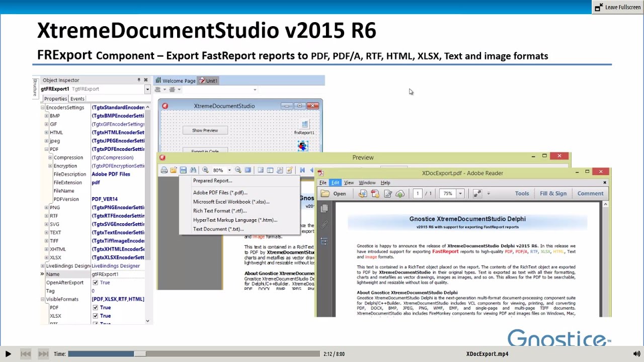Open the Attachments paperclip panel in Adobe Reader
Image resolution: width=644 pixels, height=362 pixels.
(x=325, y=225)
